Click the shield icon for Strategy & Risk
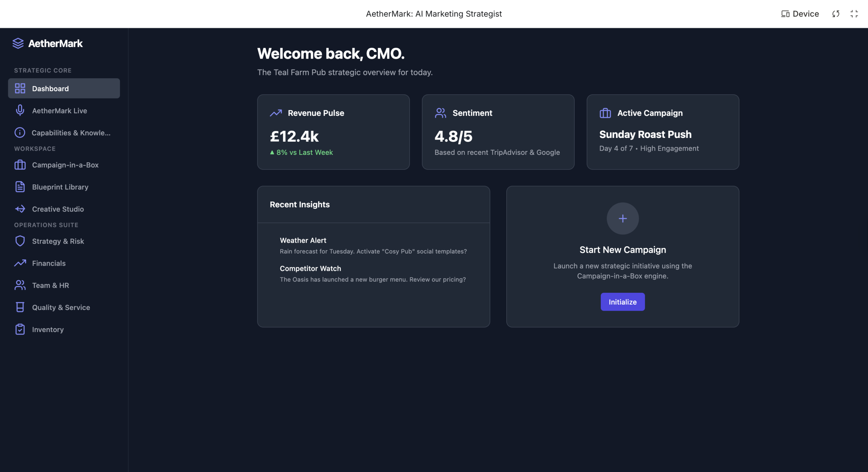 click(20, 241)
